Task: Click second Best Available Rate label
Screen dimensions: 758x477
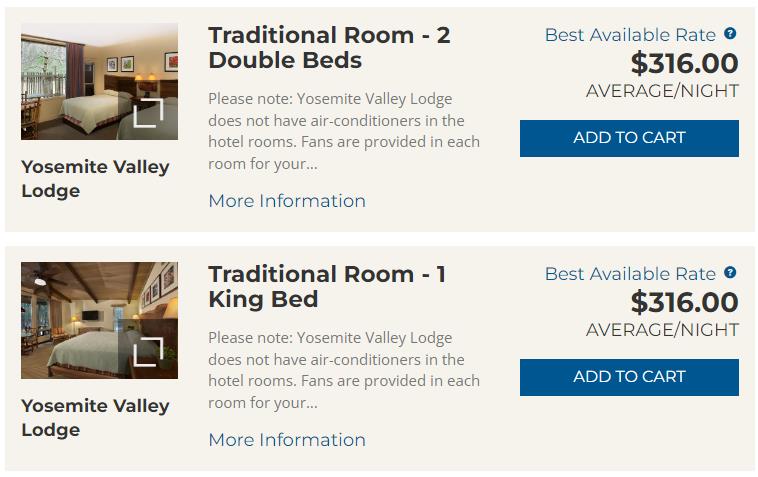Action: [630, 274]
